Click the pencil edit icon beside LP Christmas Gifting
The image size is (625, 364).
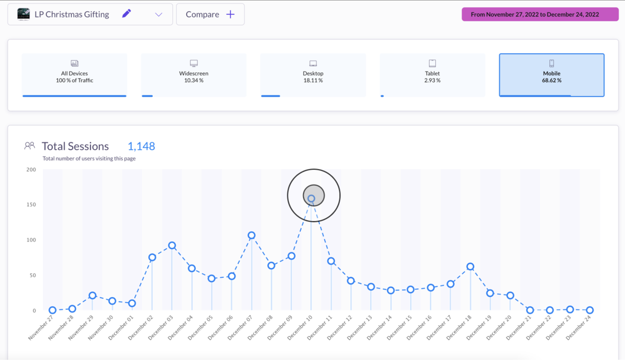pyautogui.click(x=126, y=14)
